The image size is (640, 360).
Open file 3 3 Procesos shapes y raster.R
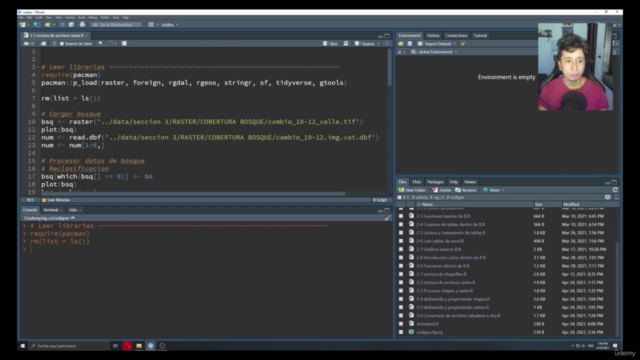coord(444,291)
